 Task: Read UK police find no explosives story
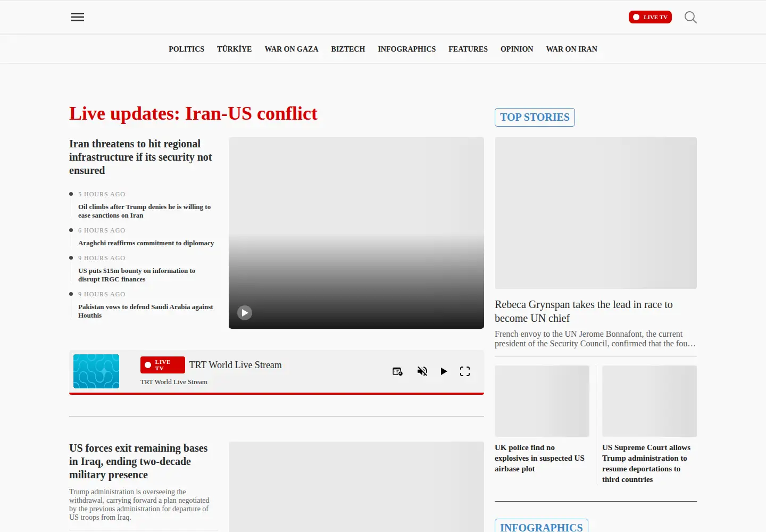pyautogui.click(x=539, y=458)
